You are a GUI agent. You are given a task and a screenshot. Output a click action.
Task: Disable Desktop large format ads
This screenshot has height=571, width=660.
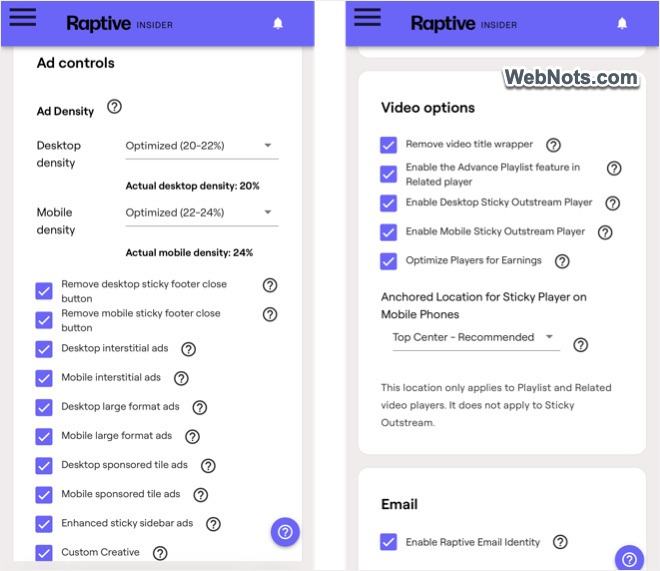pyautogui.click(x=44, y=407)
